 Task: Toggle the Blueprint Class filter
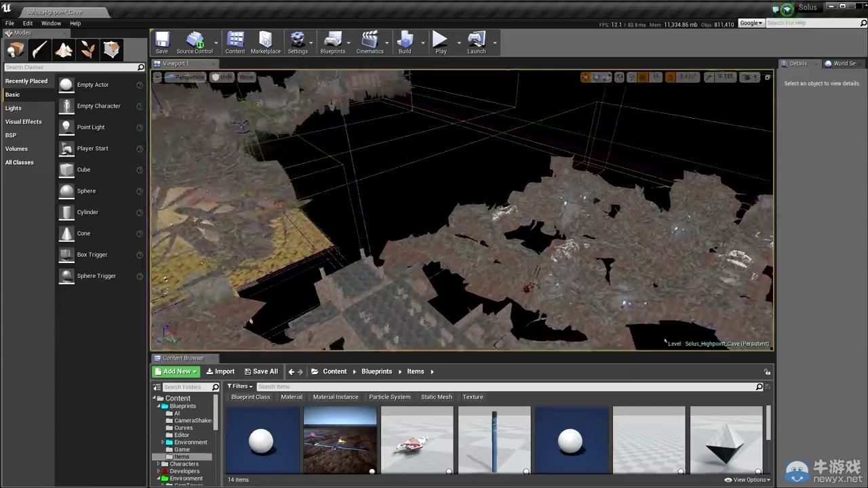point(250,397)
